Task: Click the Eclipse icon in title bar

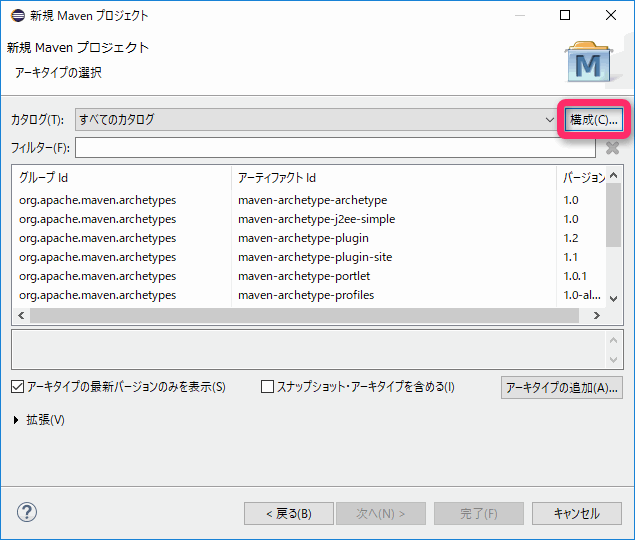Action: pyautogui.click(x=18, y=15)
